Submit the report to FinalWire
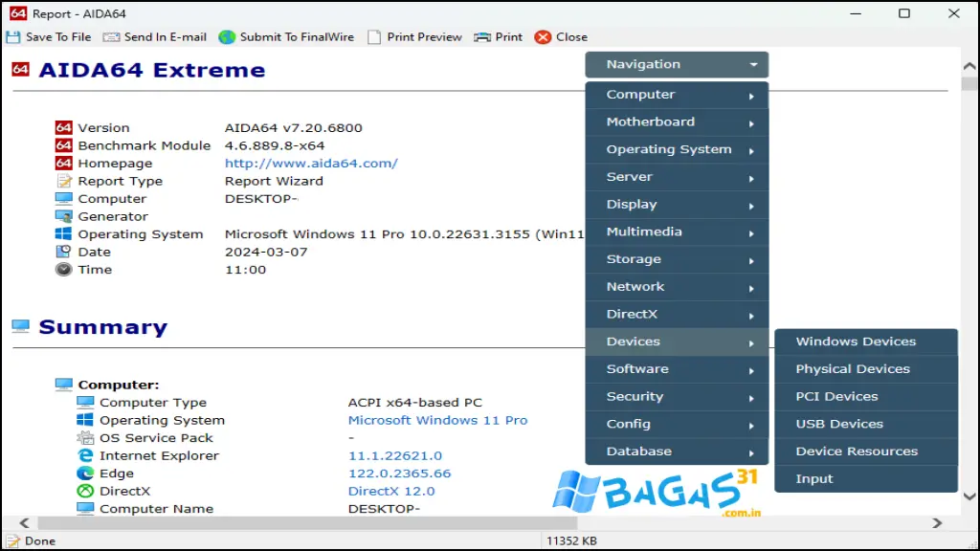This screenshot has height=551, width=980. (x=286, y=36)
